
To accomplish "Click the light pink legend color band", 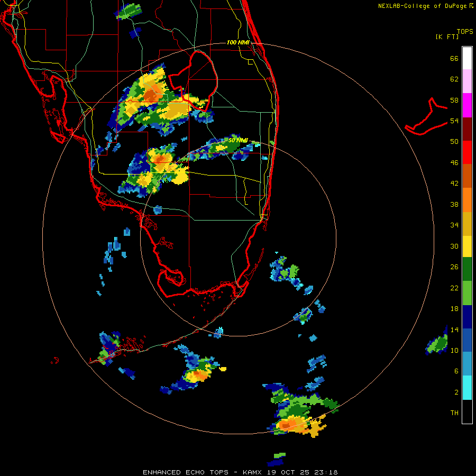I will (x=467, y=81).
